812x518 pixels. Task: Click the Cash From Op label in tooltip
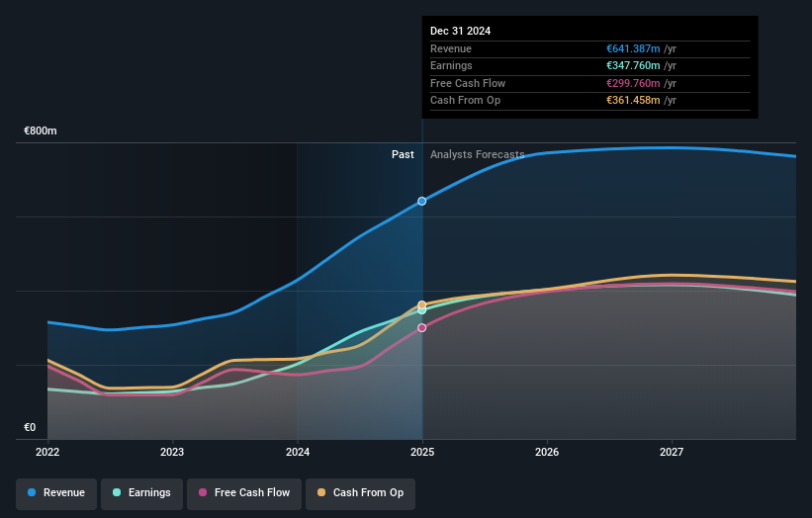[x=465, y=101]
